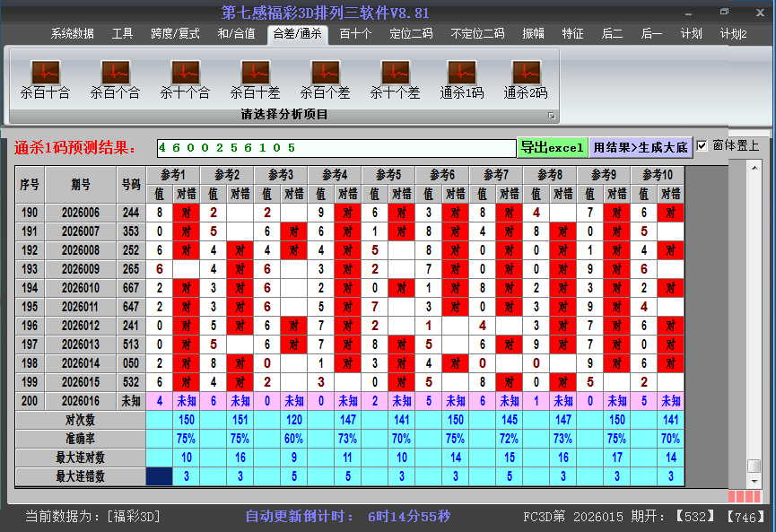This screenshot has width=776, height=532.
Task: Toggle the 窗体置上 checkbox
Action: click(x=702, y=146)
